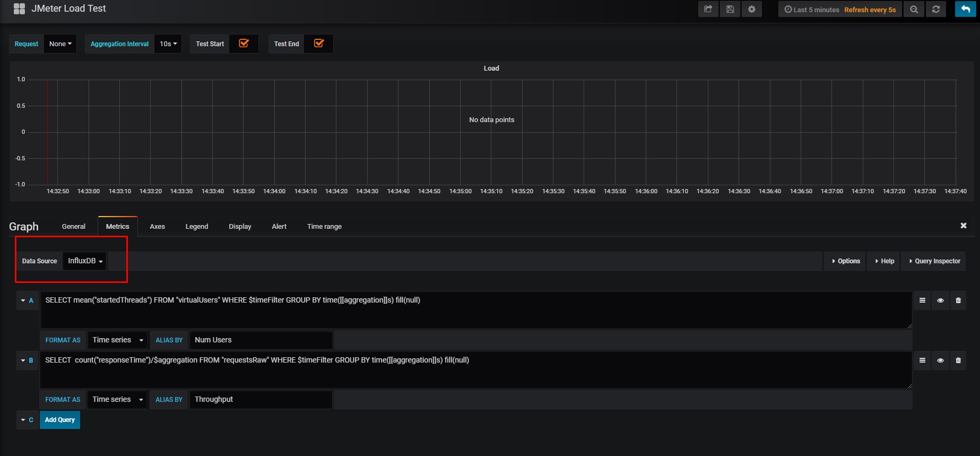
Task: Open query A hamburger menu
Action: (922, 300)
